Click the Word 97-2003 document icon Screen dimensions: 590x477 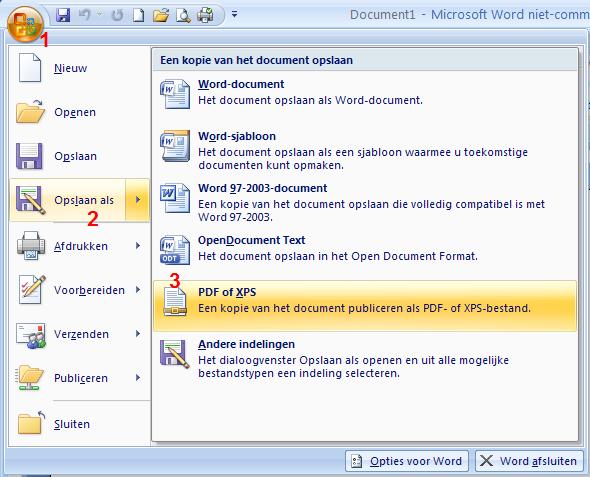click(175, 198)
